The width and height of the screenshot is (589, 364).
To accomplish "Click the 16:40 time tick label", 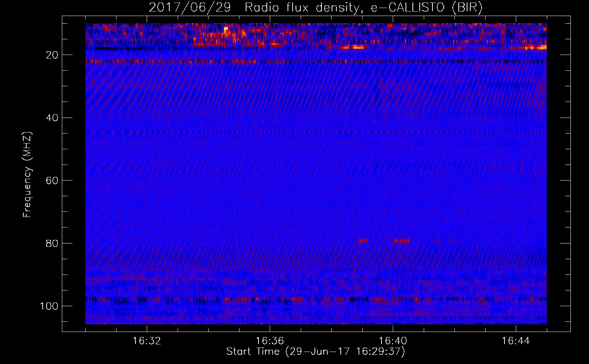I will [x=393, y=341].
